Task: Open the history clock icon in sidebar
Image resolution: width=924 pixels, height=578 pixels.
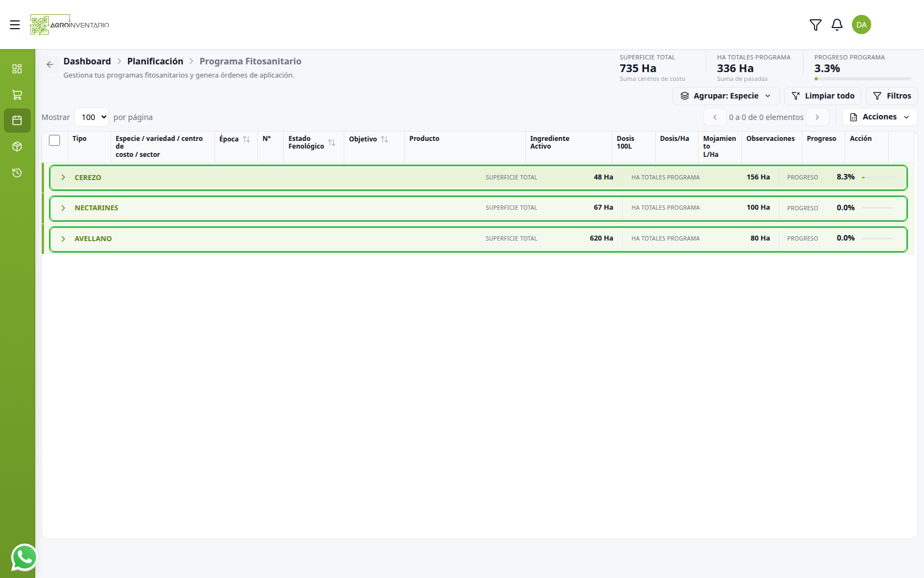Action: click(17, 173)
